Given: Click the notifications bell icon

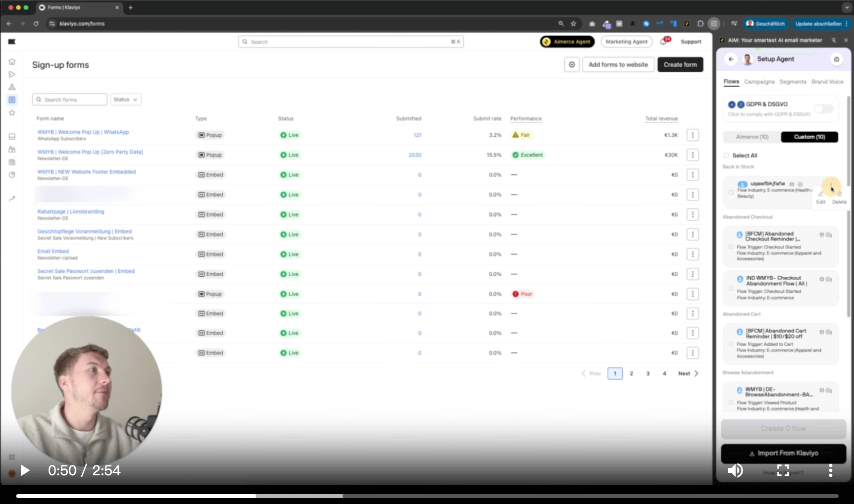Looking at the screenshot, I should pyautogui.click(x=663, y=42).
